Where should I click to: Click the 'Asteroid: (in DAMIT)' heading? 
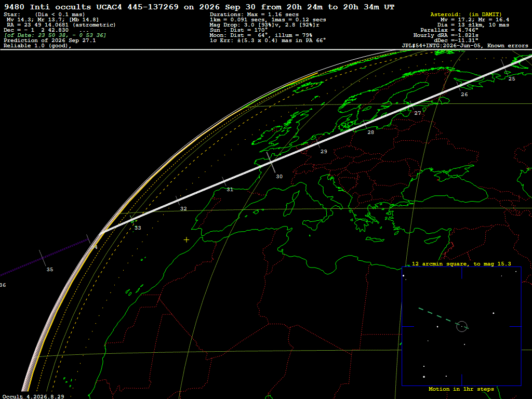[x=466, y=14]
